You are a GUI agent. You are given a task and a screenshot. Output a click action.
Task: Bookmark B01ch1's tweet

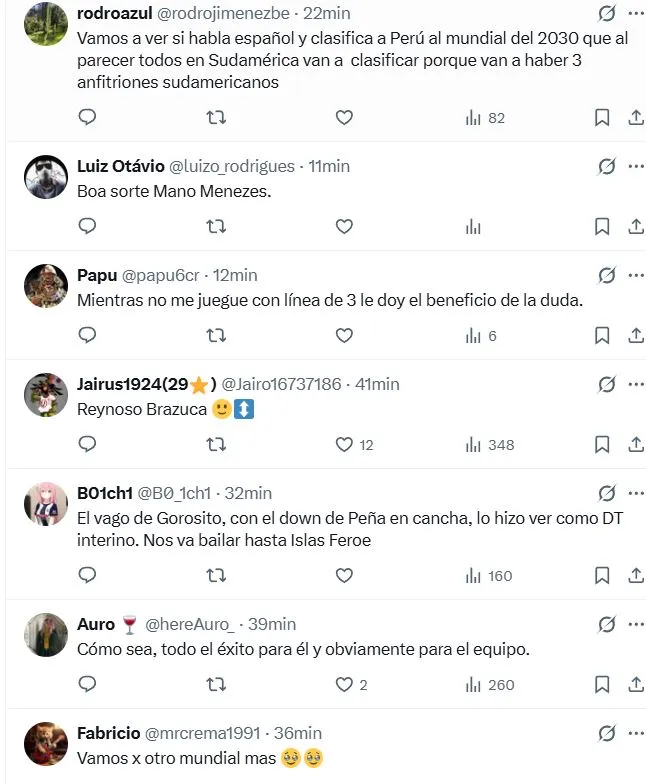point(602,575)
